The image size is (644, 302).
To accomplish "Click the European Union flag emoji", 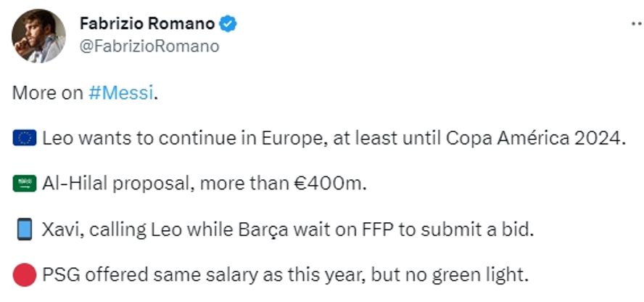I will pos(25,139).
